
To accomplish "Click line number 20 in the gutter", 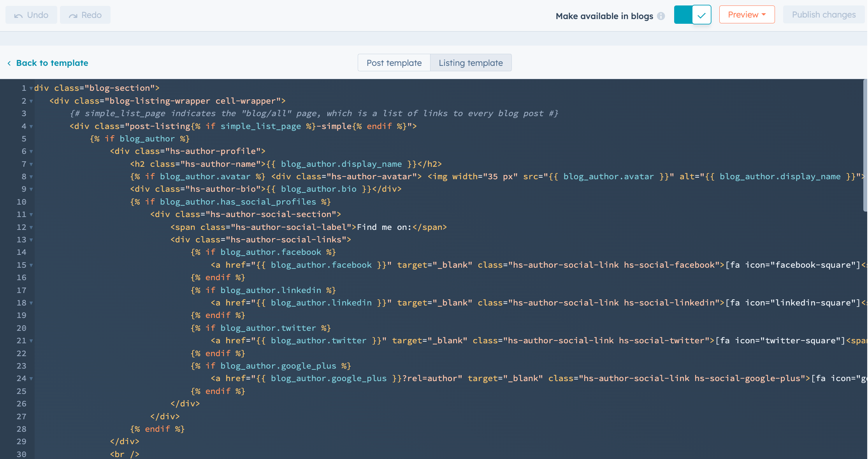I will coord(21,328).
